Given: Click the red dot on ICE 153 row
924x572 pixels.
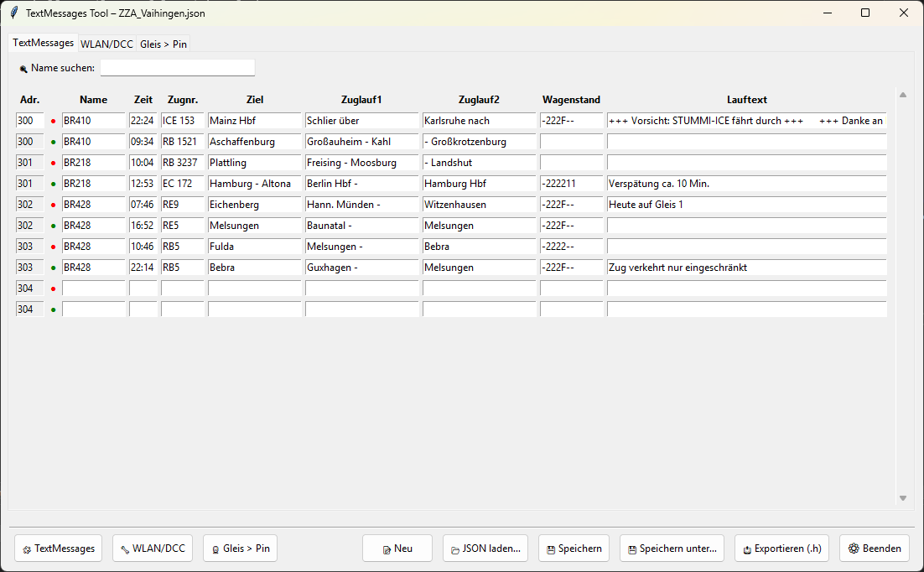Looking at the screenshot, I should click(x=54, y=121).
